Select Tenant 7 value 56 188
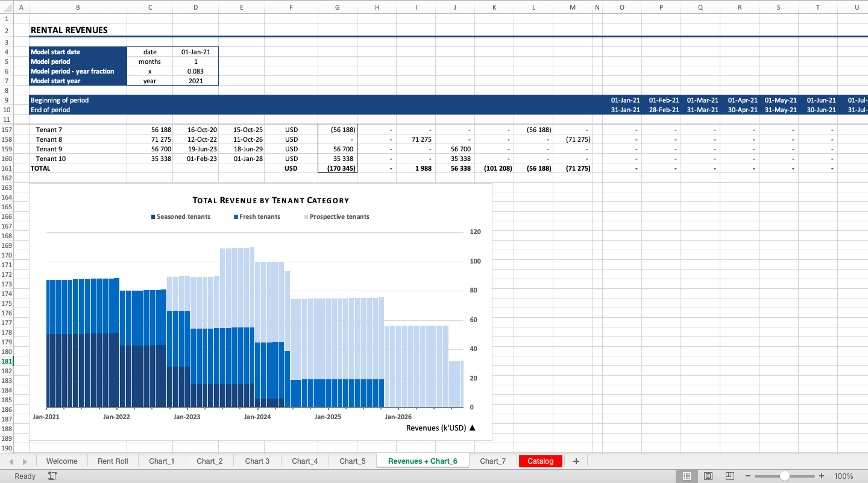The width and height of the screenshot is (868, 483). point(149,130)
